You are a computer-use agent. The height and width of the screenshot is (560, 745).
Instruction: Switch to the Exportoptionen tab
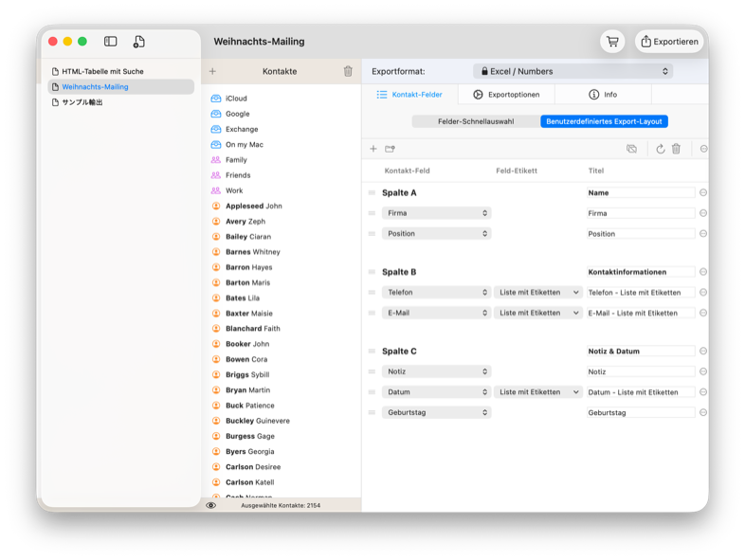[506, 95]
